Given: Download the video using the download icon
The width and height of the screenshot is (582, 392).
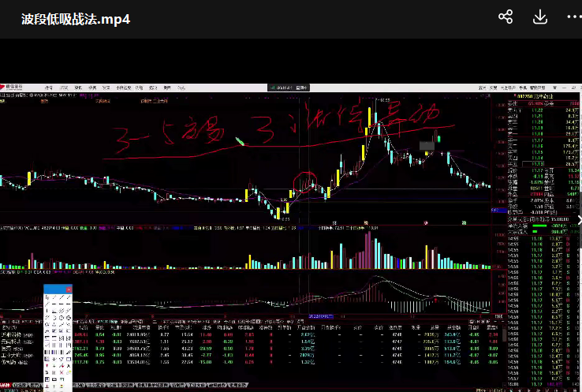Looking at the screenshot, I should (540, 17).
